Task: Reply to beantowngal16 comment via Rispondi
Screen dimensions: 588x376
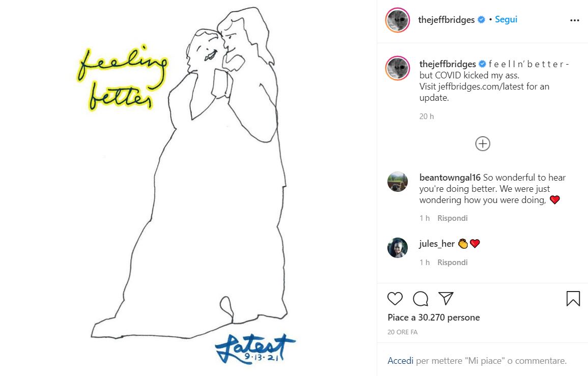Action: pos(452,218)
